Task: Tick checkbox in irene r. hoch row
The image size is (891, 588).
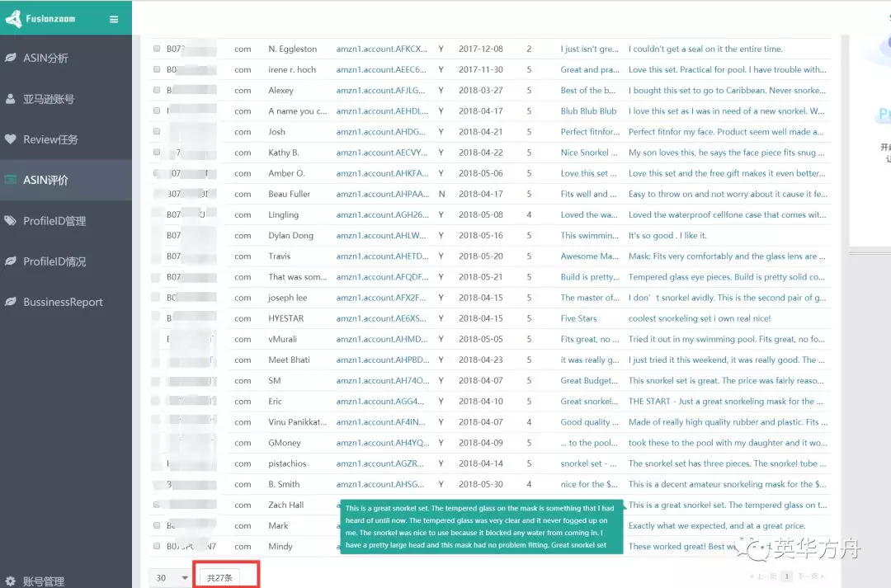Action: click(x=157, y=69)
